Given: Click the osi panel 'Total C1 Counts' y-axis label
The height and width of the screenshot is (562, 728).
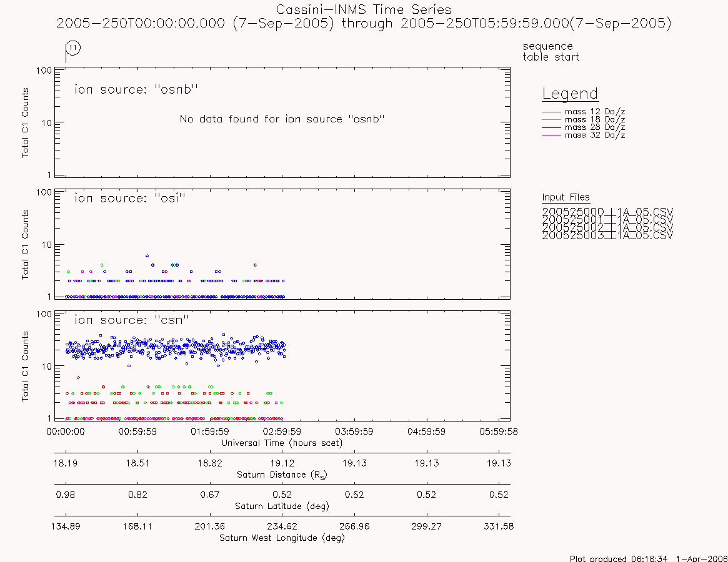Looking at the screenshot, I should [x=25, y=244].
